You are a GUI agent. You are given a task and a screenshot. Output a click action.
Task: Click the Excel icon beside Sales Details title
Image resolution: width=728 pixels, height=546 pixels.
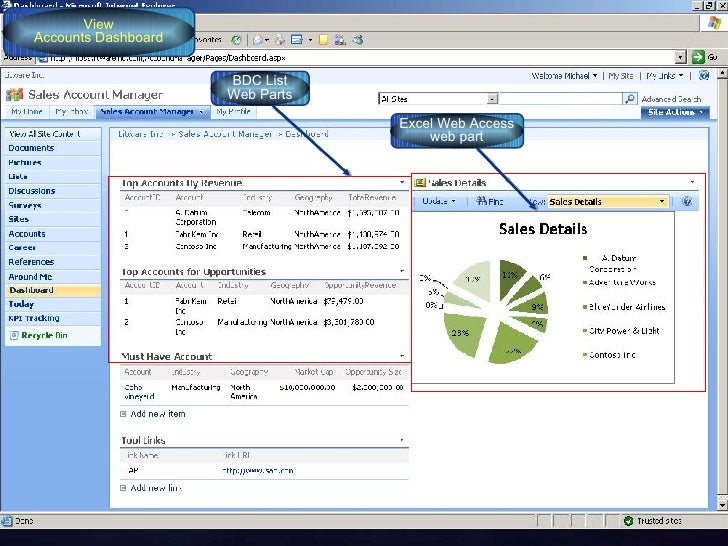[x=420, y=182]
